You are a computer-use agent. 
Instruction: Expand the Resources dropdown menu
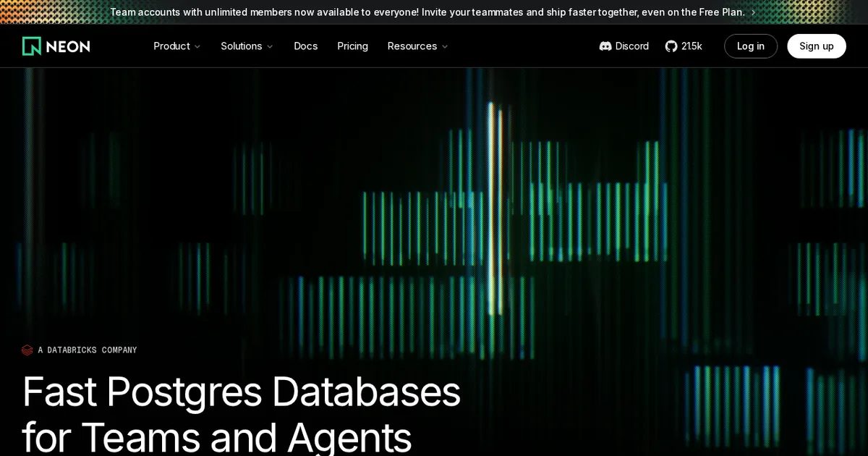tap(418, 46)
